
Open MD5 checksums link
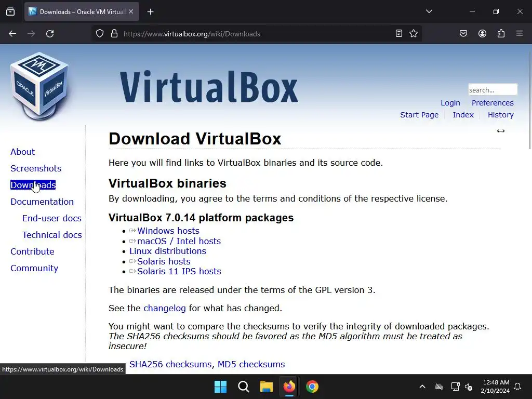coord(251,364)
